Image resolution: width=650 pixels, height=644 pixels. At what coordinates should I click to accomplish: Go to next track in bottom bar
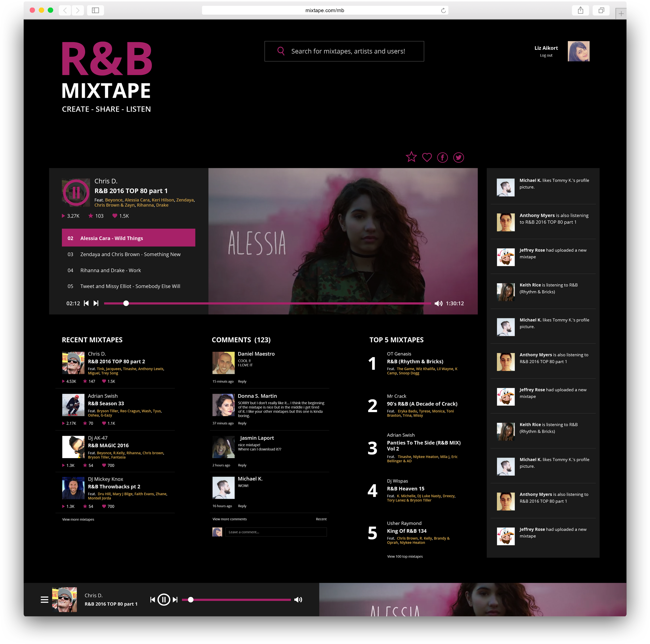click(x=175, y=600)
